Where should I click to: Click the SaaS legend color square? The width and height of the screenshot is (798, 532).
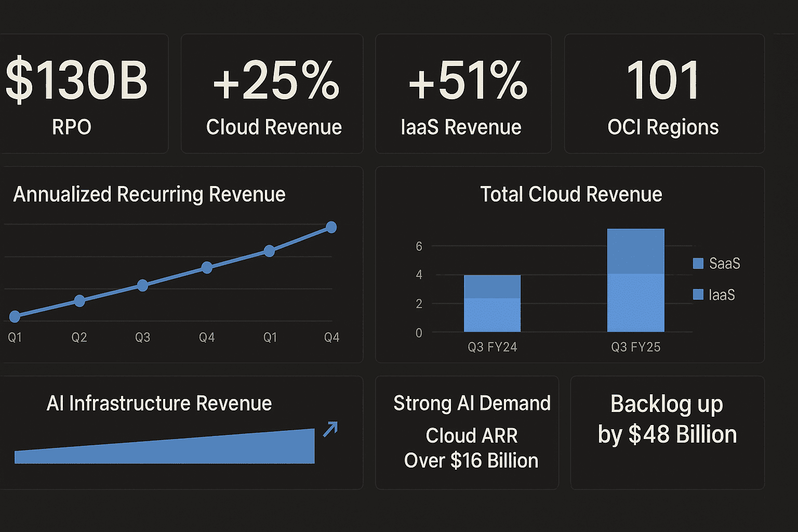698,263
